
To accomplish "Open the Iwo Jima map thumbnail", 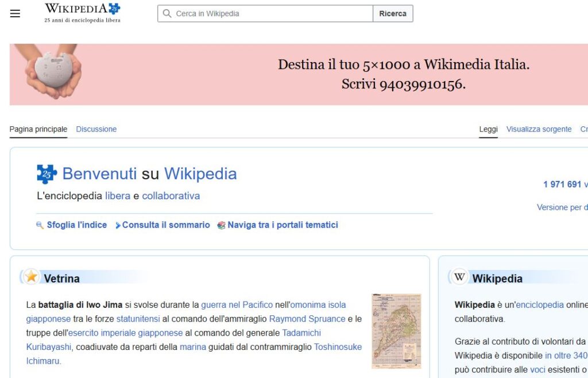I will (396, 331).
